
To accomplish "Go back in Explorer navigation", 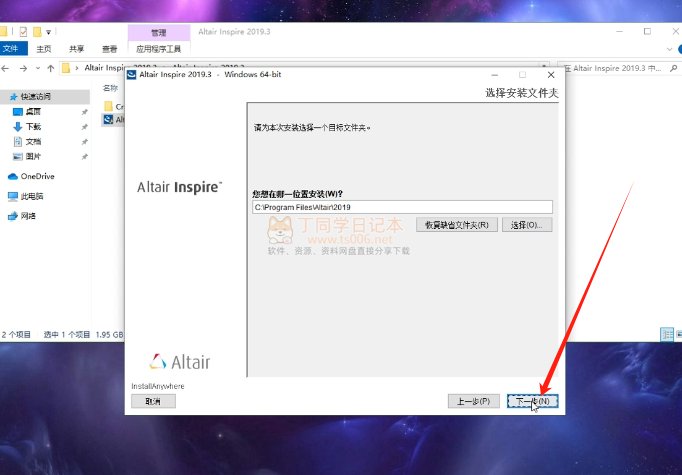I will pos(6,68).
